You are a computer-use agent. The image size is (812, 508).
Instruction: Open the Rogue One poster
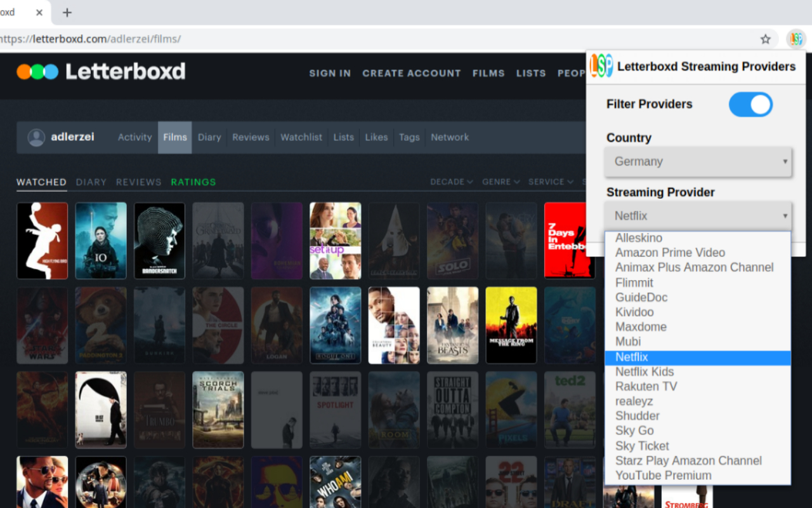(x=336, y=325)
